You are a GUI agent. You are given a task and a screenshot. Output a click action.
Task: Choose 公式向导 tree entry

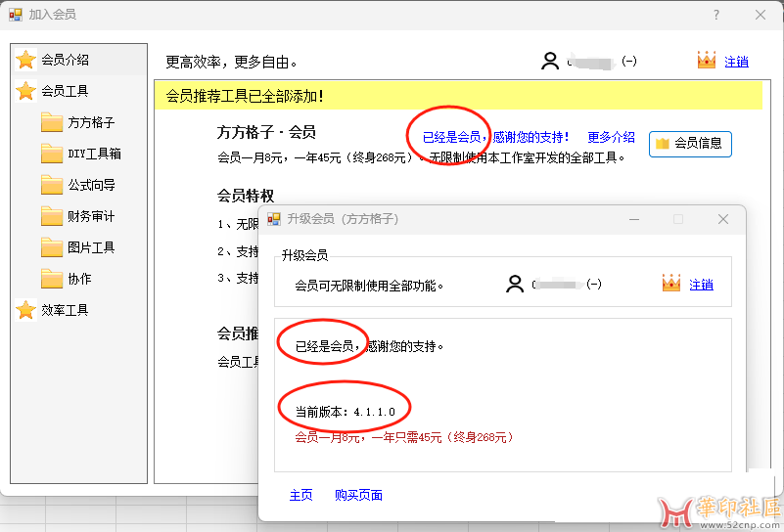91,185
